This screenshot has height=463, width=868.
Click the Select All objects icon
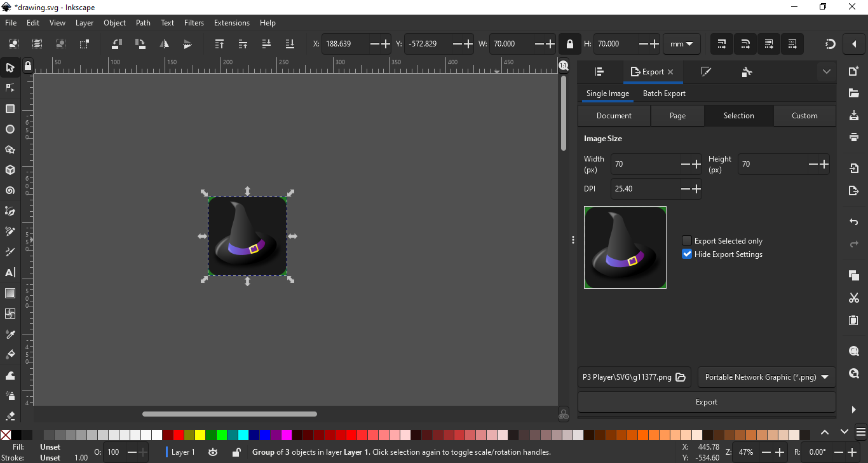[13, 44]
